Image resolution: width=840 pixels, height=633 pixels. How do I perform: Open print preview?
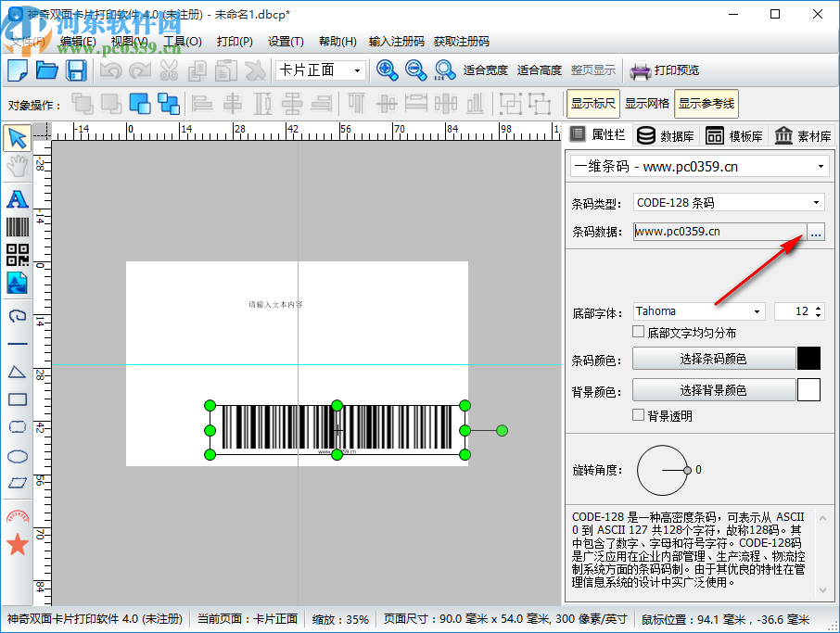tap(665, 70)
